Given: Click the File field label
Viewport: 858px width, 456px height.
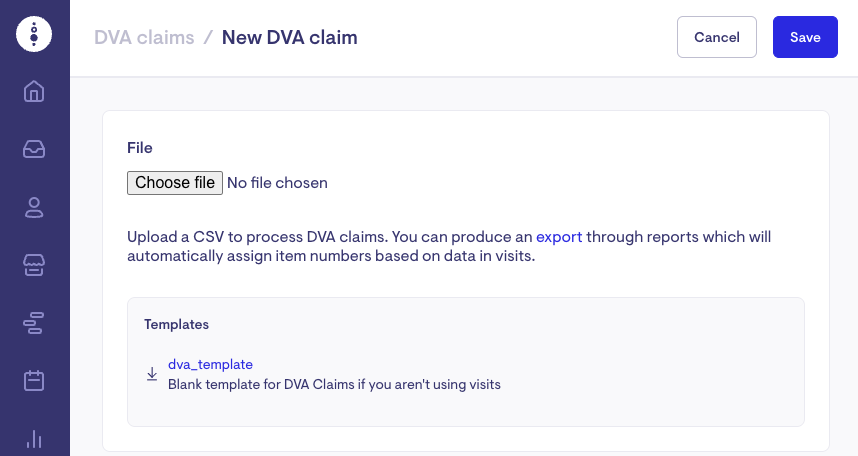Looking at the screenshot, I should pyautogui.click(x=140, y=148).
